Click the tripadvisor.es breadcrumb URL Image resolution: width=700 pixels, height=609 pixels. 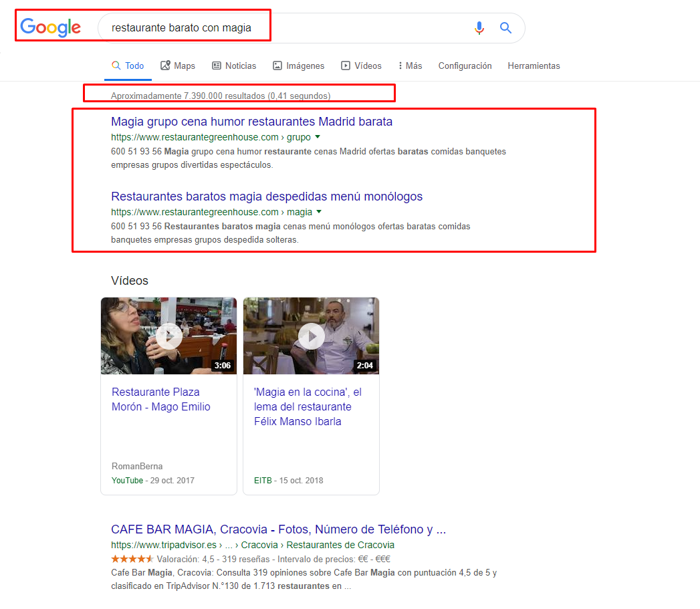(x=253, y=545)
